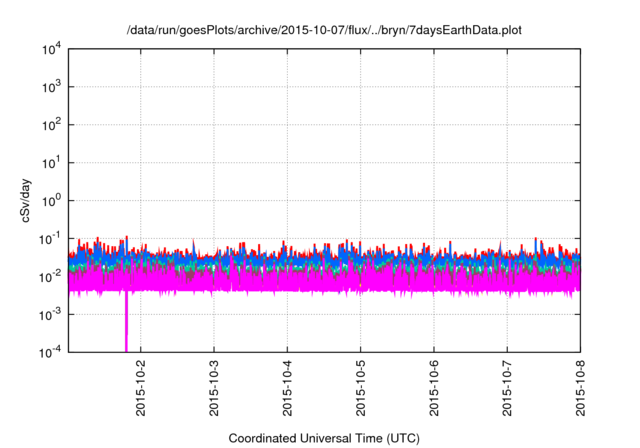The width and height of the screenshot is (640, 448).
Task: Click the 10^0 y-axis tick label
Action: [x=52, y=201]
